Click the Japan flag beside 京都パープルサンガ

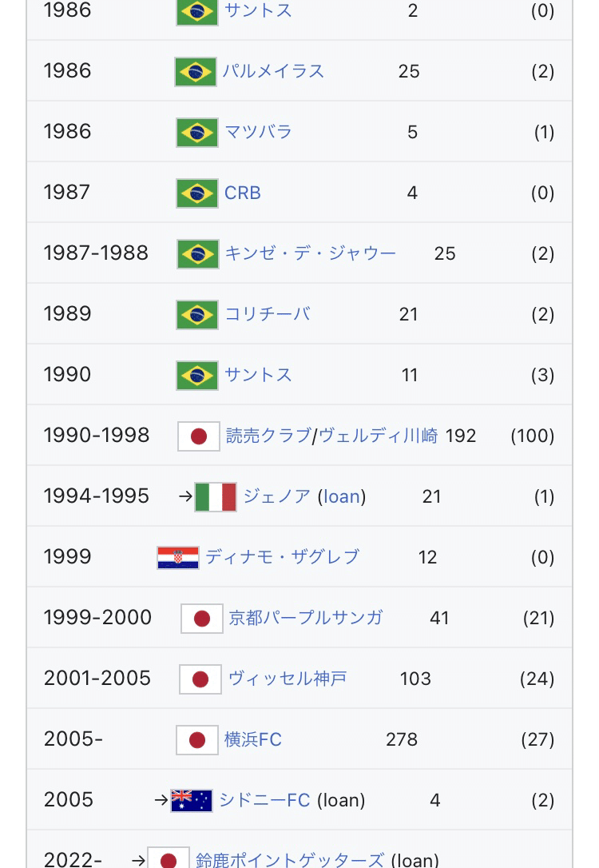point(202,619)
